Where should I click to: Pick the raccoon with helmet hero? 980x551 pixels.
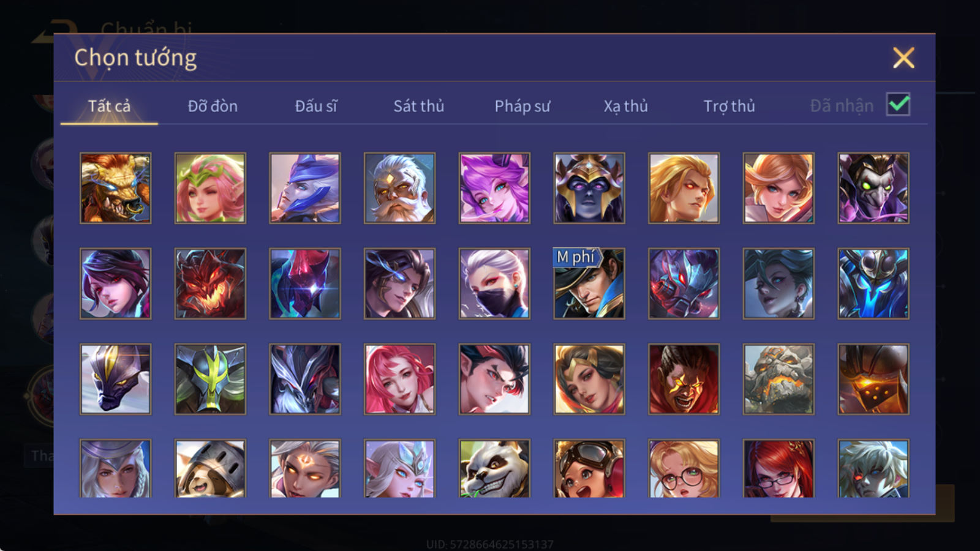tap(210, 468)
